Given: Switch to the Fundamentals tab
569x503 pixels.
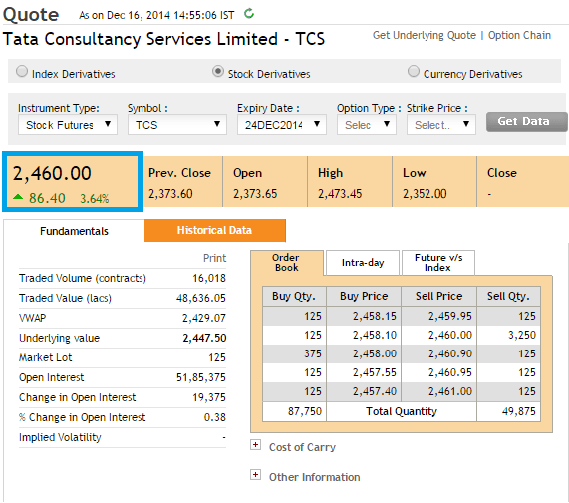Looking at the screenshot, I should pyautogui.click(x=74, y=231).
